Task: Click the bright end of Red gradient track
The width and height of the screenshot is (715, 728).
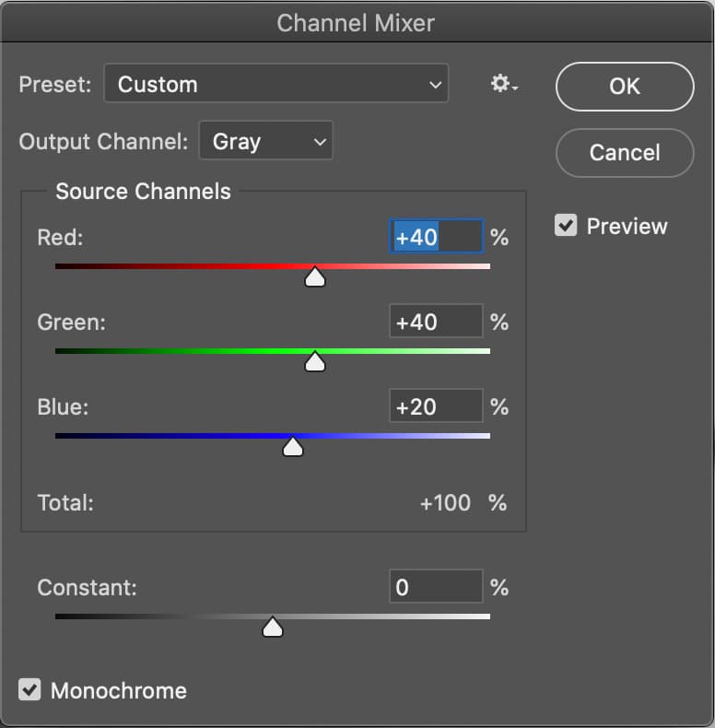Action: pos(483,266)
